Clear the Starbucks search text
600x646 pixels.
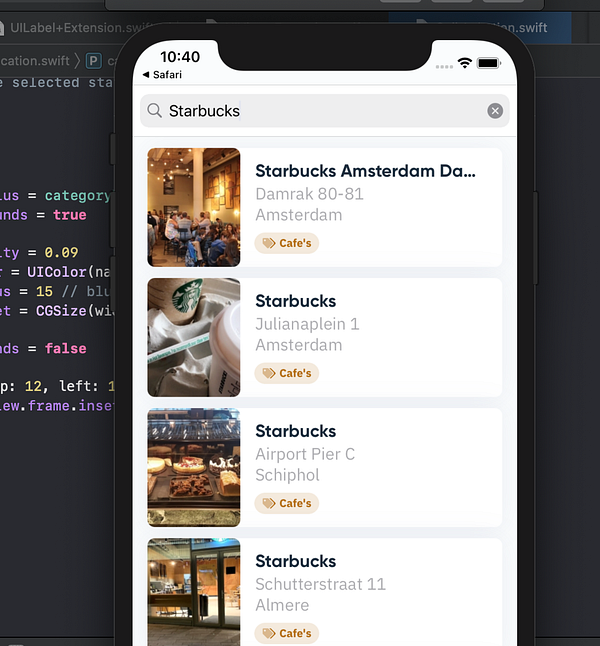(x=495, y=111)
